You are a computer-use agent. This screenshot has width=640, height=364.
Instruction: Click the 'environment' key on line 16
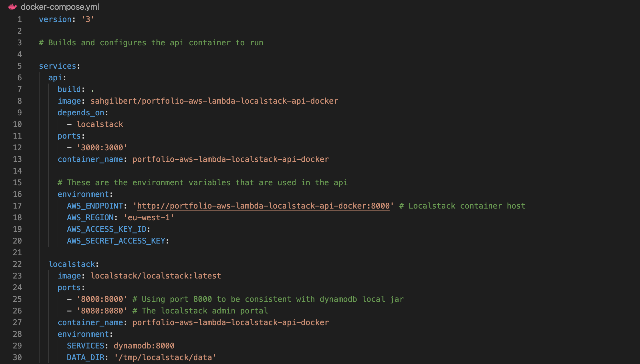83,194
